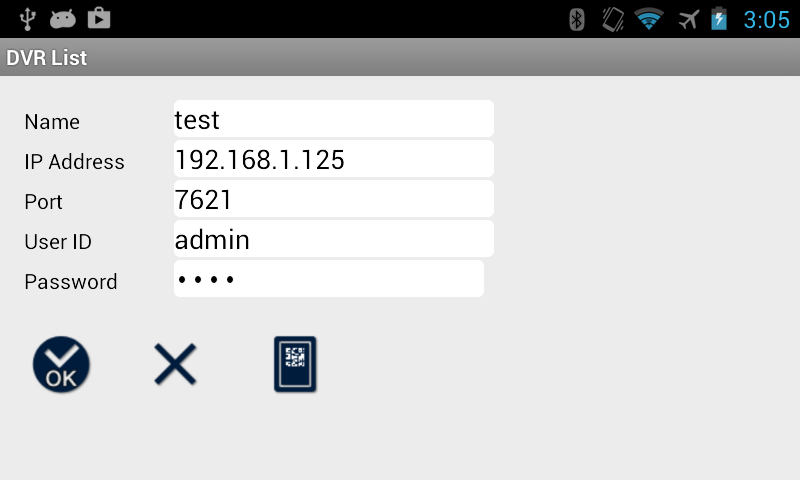This screenshot has height=480, width=800.
Task: Cancel using the X icon
Action: tap(175, 364)
